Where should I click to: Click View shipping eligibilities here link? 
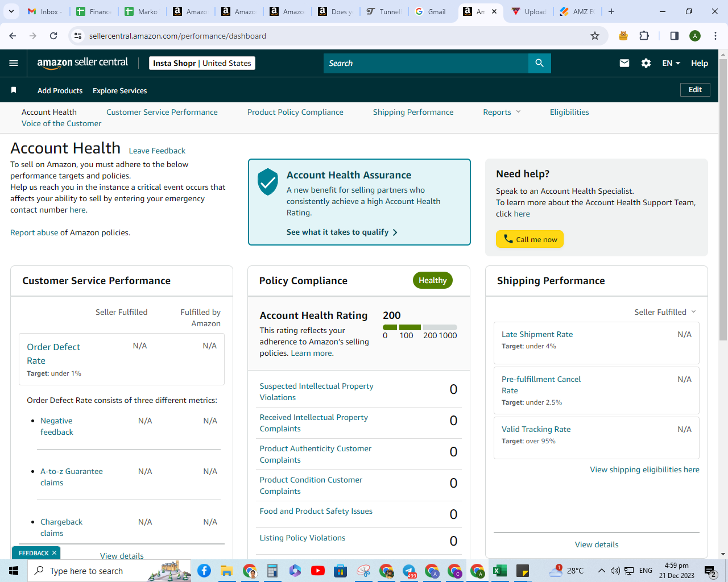coord(644,469)
